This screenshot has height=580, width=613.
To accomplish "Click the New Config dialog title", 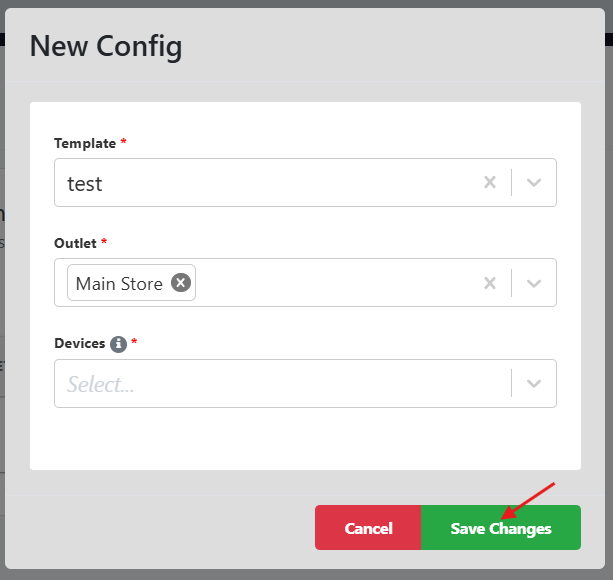I will [x=106, y=46].
